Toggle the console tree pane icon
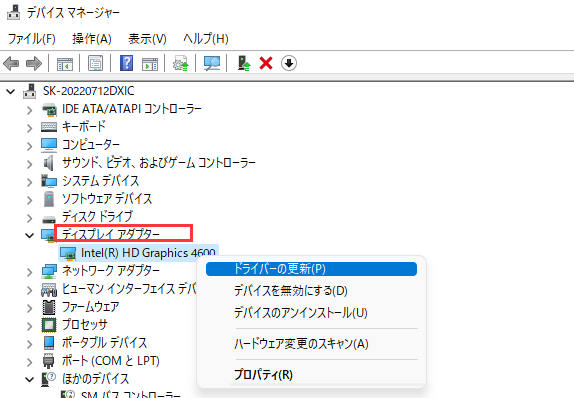The width and height of the screenshot is (574, 398). [65, 64]
